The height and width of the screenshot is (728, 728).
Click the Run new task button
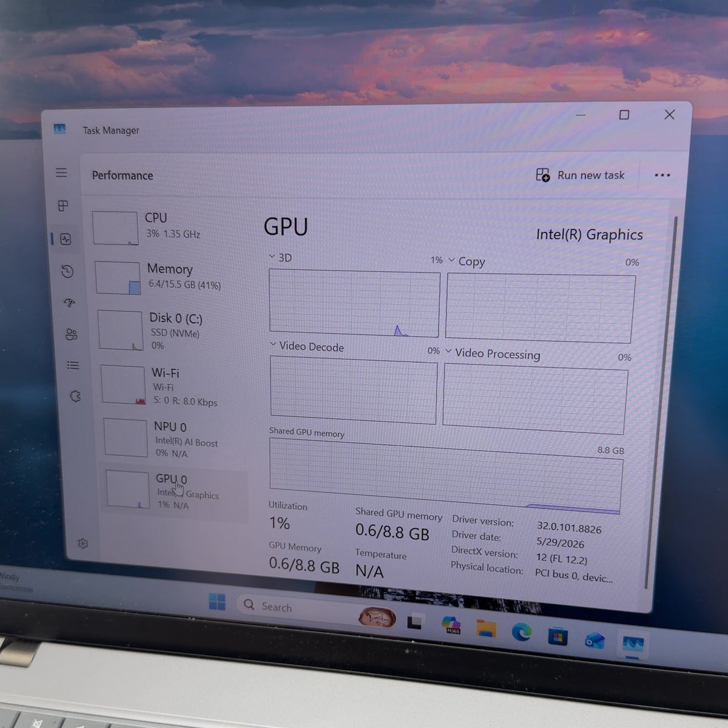pyautogui.click(x=580, y=175)
